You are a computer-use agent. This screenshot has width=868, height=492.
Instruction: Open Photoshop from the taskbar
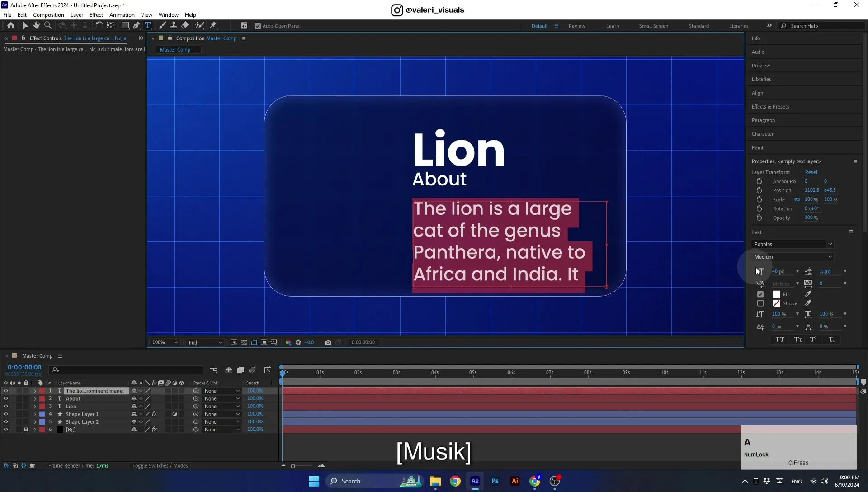click(x=495, y=481)
